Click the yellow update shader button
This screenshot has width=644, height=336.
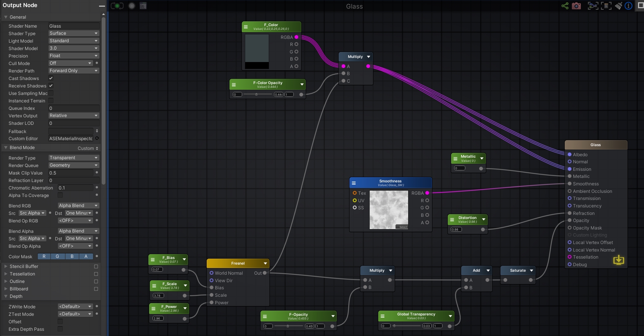coord(619,260)
